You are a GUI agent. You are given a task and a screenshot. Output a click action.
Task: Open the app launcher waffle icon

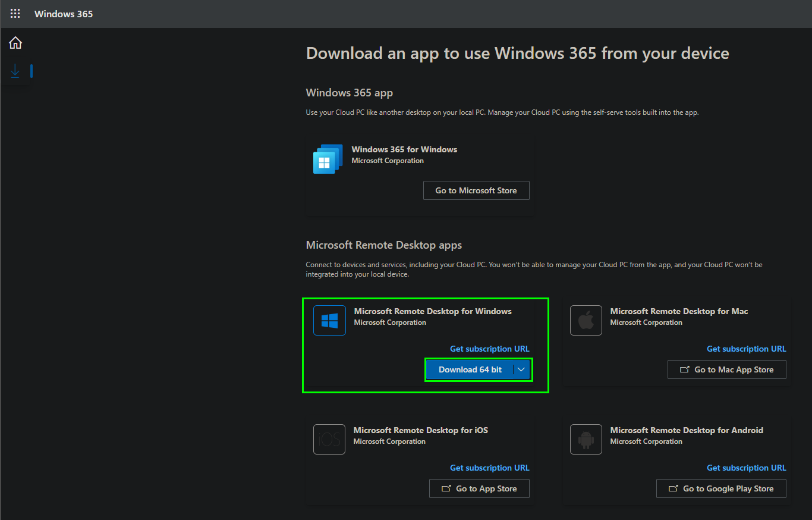tap(15, 14)
